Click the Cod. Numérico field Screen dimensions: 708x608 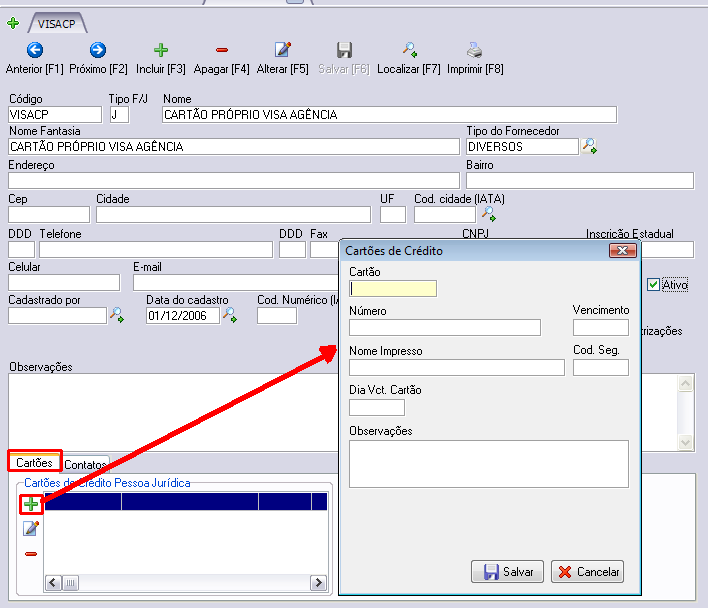click(x=277, y=316)
